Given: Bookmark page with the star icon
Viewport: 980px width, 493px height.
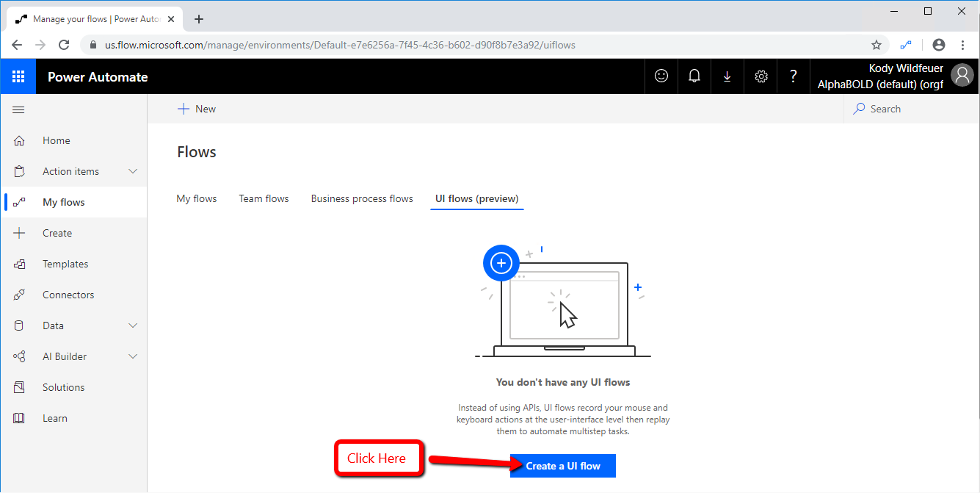Looking at the screenshot, I should [x=876, y=45].
